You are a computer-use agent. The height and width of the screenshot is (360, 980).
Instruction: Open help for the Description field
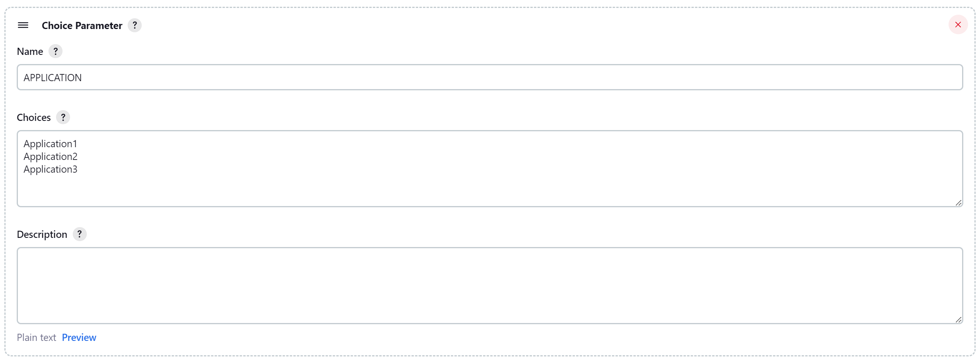click(80, 234)
